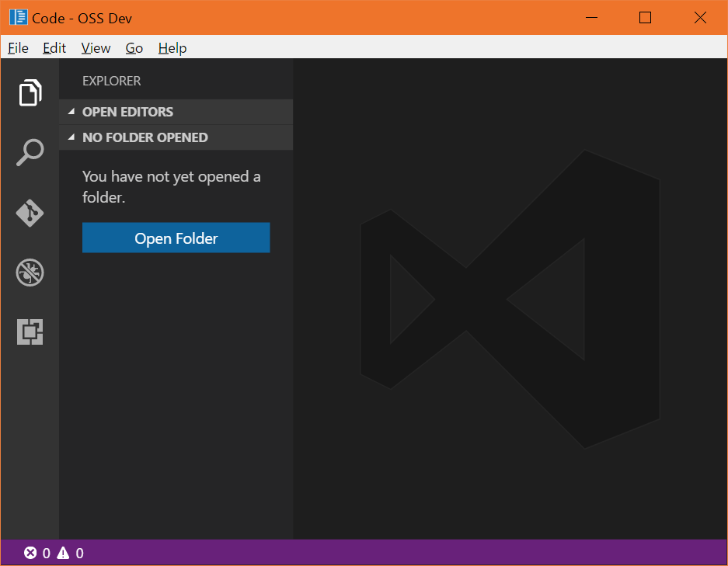The width and height of the screenshot is (728, 566).
Task: Click the Open Folder button
Action: pos(176,238)
